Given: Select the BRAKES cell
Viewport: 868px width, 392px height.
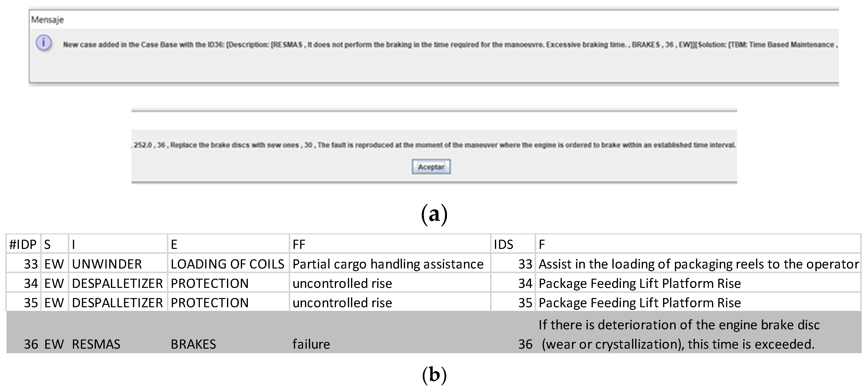Looking at the screenshot, I should [193, 344].
